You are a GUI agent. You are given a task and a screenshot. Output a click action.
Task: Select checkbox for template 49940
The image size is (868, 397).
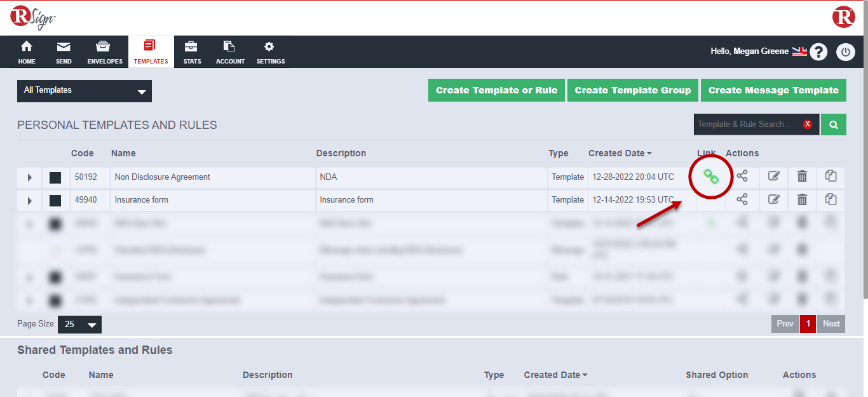point(55,201)
